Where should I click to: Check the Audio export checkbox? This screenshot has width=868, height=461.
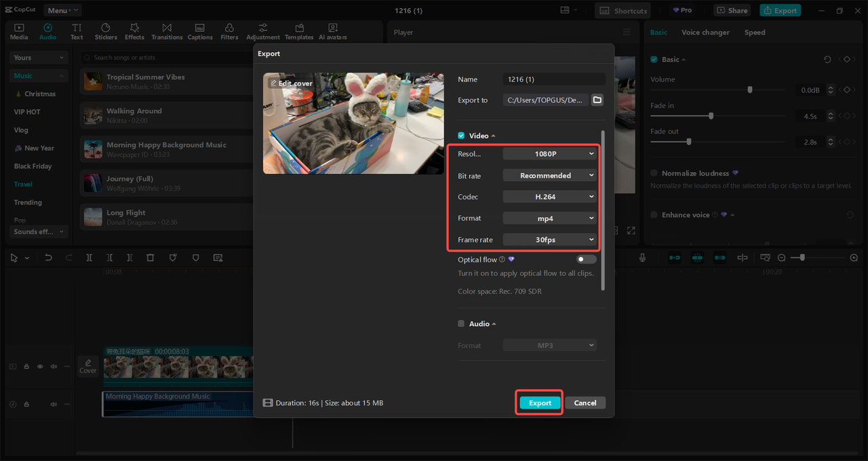point(461,324)
